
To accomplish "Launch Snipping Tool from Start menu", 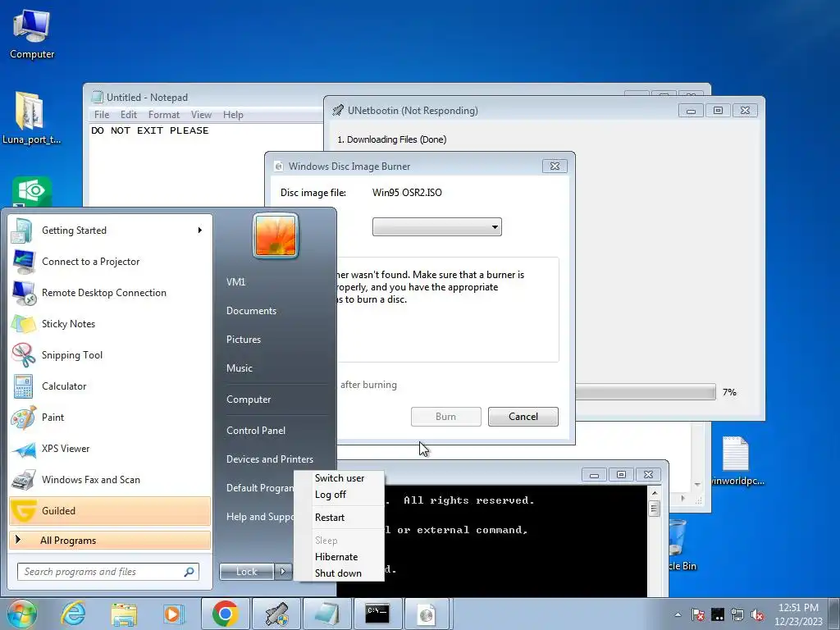I will click(110, 354).
